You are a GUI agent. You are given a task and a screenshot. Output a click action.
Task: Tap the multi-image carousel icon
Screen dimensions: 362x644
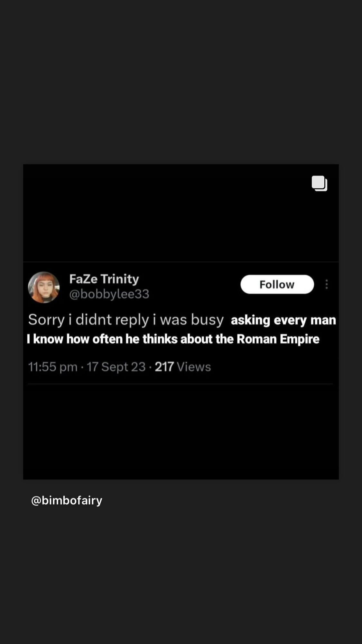coord(319,184)
